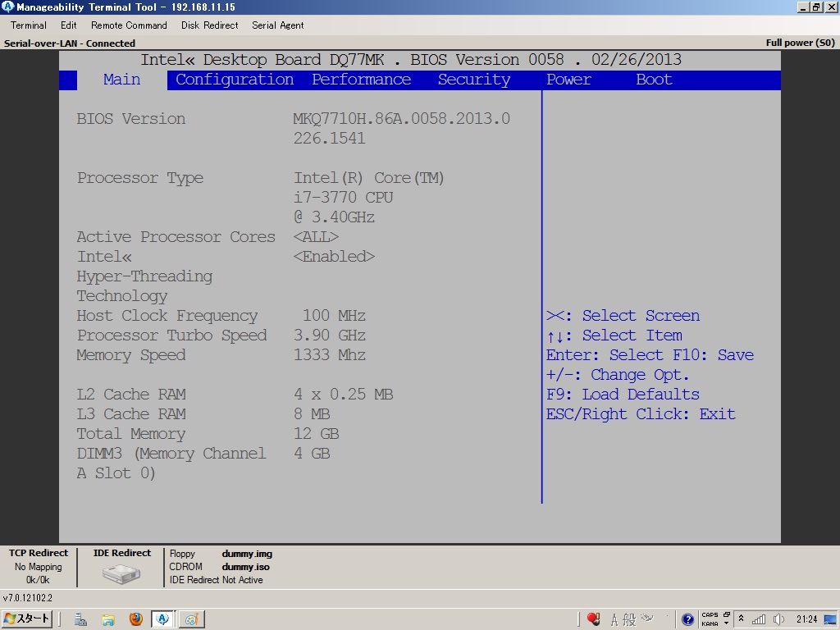Click the IME tool pad icon
Screen dimensions: 840x630
[x=648, y=619]
